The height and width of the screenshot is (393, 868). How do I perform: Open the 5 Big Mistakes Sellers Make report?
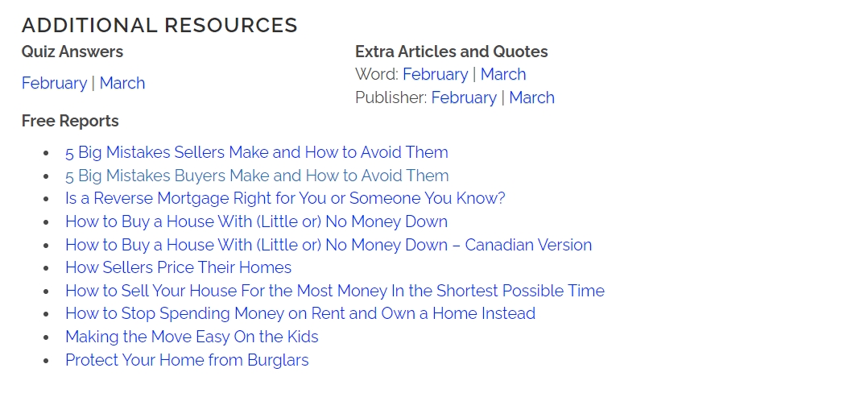(257, 152)
